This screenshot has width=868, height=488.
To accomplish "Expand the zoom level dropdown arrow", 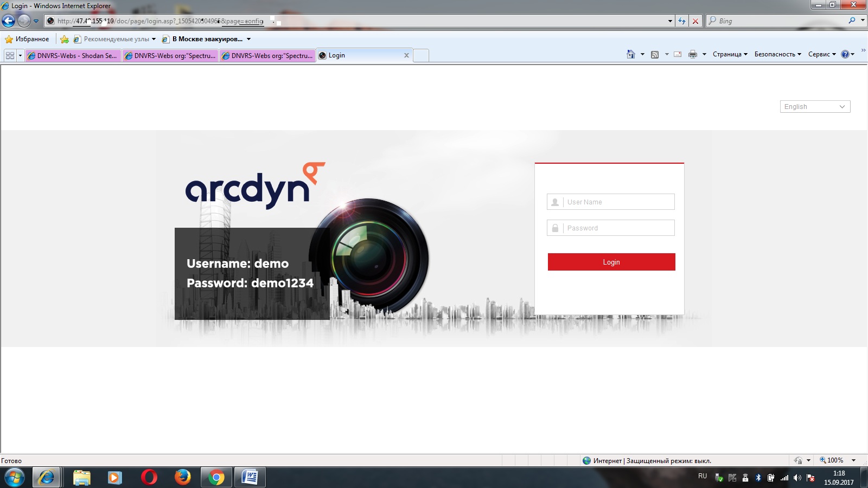I will 853,460.
